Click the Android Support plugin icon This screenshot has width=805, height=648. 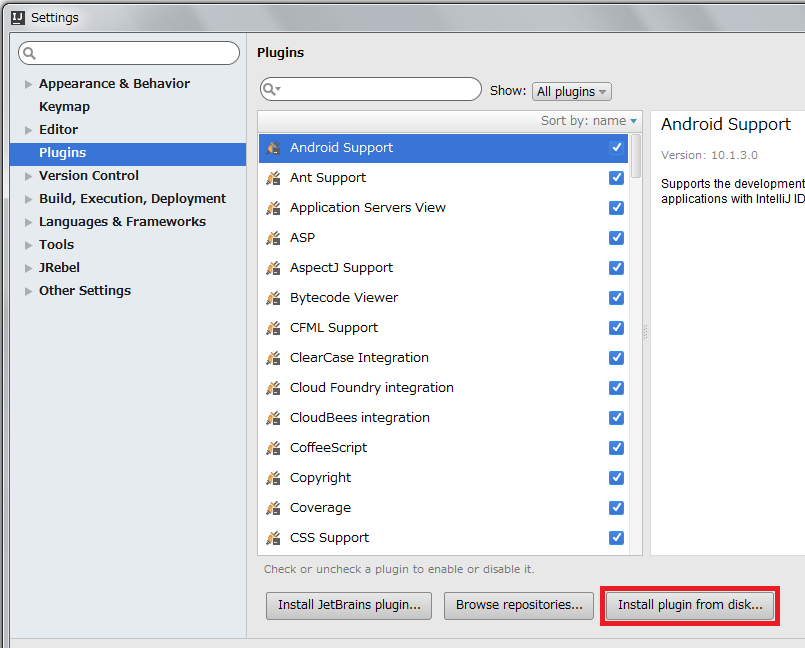pyautogui.click(x=273, y=148)
